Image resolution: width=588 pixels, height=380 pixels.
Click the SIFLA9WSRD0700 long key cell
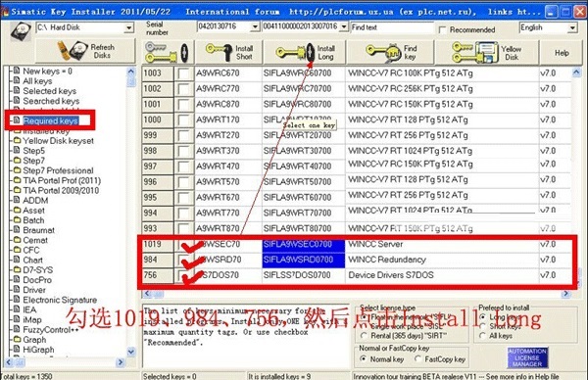pos(304,260)
